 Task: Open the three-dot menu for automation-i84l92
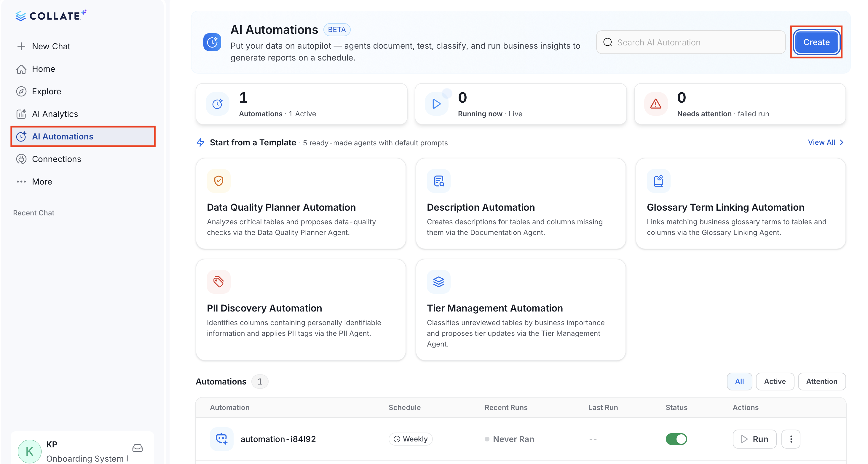pyautogui.click(x=791, y=439)
